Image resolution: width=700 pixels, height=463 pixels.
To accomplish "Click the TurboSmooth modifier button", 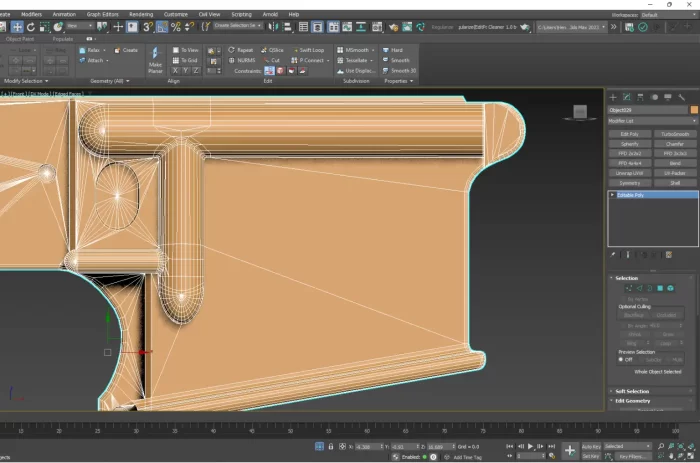I will [x=674, y=134].
